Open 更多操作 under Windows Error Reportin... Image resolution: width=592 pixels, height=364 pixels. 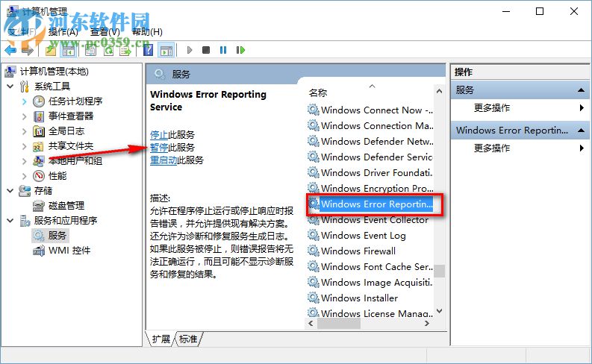520,148
